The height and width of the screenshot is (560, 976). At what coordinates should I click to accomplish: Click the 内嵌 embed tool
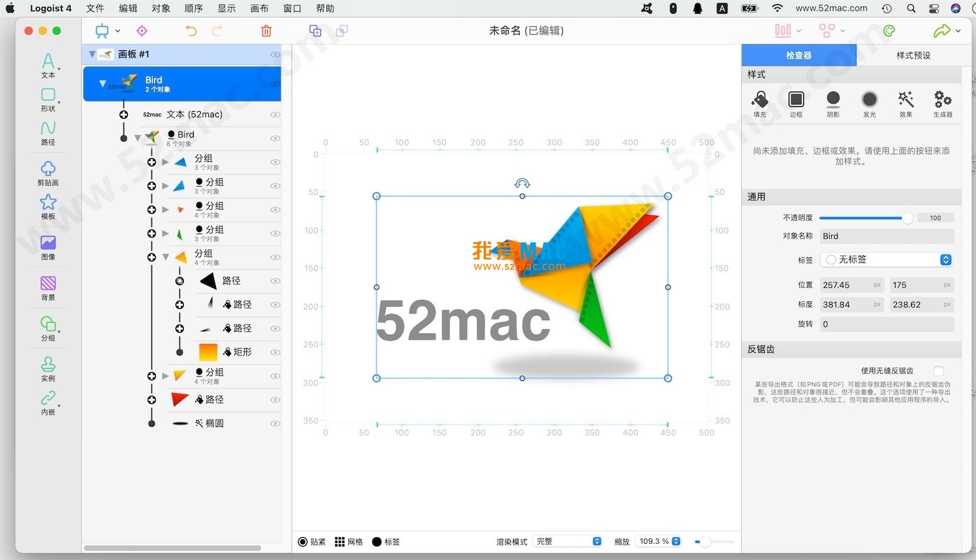point(48,402)
